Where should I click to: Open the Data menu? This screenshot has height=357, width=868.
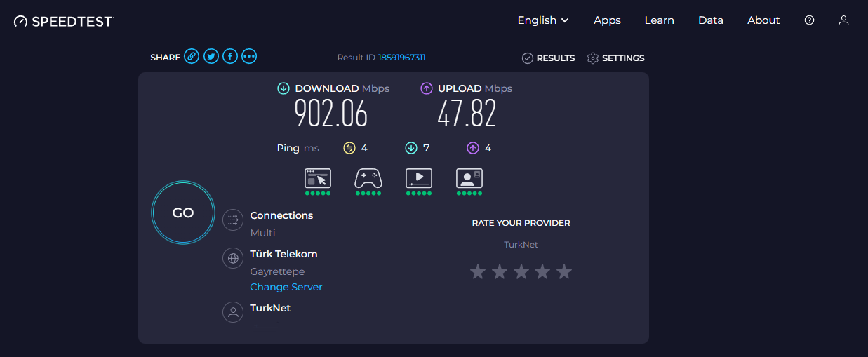711,20
